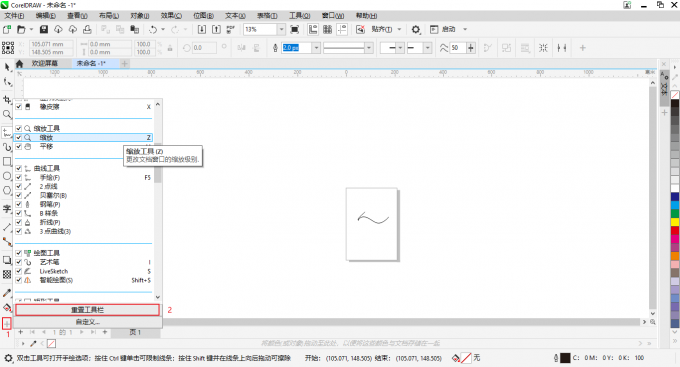680x367 pixels.
Task: Expand the 启动 launch dropdown arrow
Action: [465, 29]
